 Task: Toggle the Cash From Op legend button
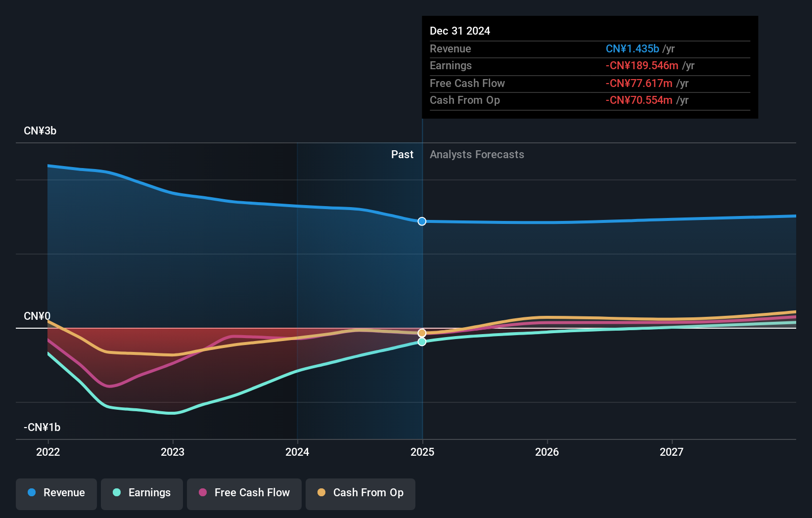(361, 494)
